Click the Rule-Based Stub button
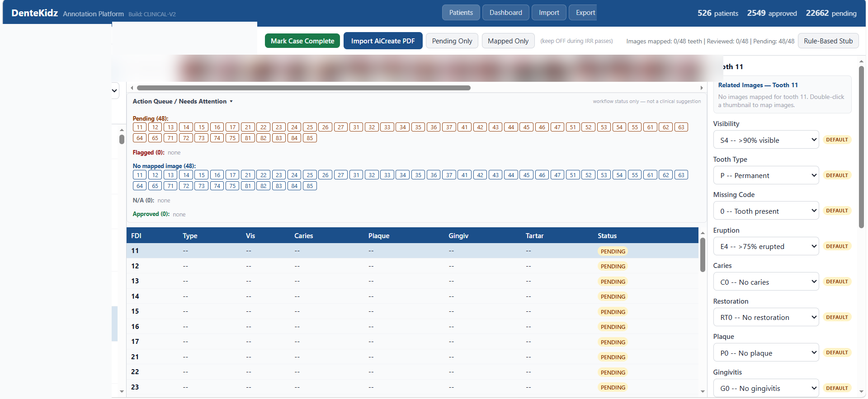Image resolution: width=868 pixels, height=399 pixels. click(x=828, y=41)
